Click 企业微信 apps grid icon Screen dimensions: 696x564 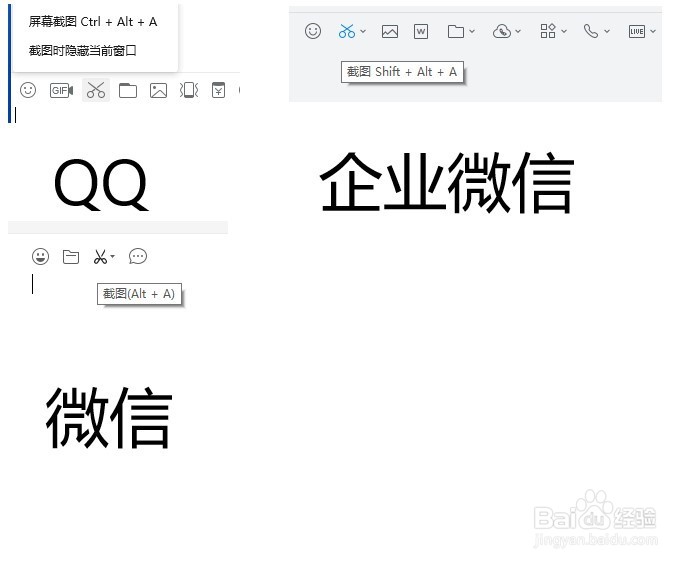click(548, 31)
